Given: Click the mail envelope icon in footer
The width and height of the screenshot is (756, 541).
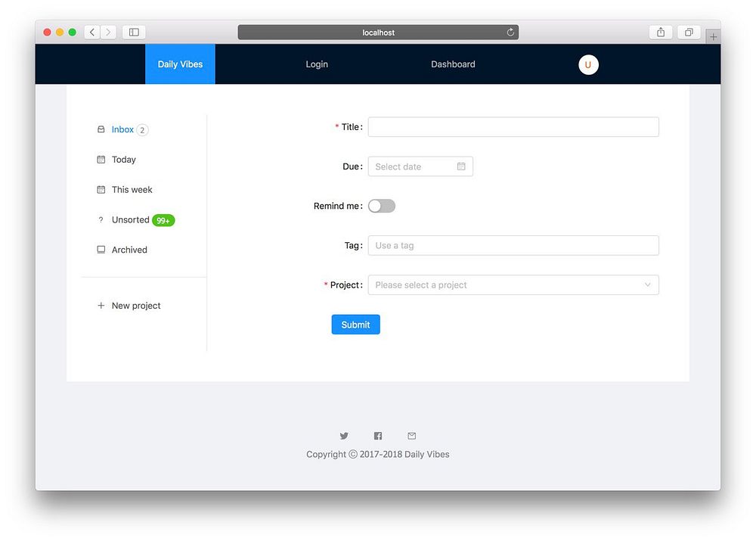Looking at the screenshot, I should tap(412, 436).
